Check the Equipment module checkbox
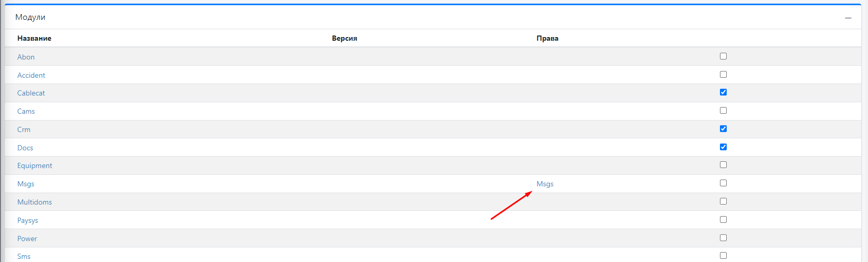Image resolution: width=868 pixels, height=262 pixels. [x=723, y=164]
